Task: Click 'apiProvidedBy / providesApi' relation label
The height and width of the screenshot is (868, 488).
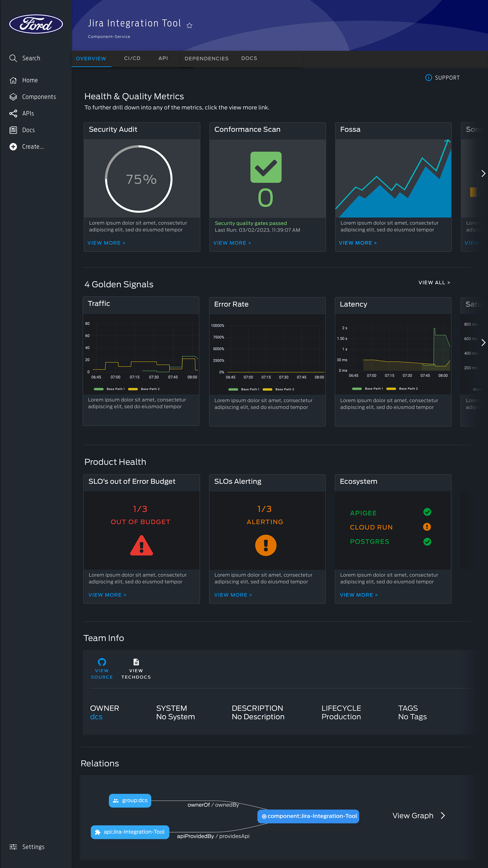Action: pyautogui.click(x=213, y=836)
